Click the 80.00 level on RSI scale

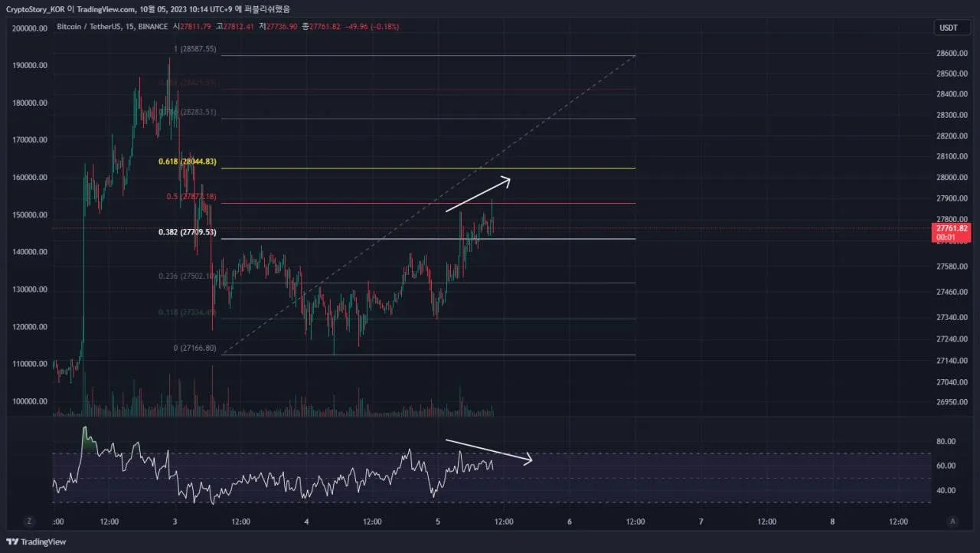click(x=946, y=441)
